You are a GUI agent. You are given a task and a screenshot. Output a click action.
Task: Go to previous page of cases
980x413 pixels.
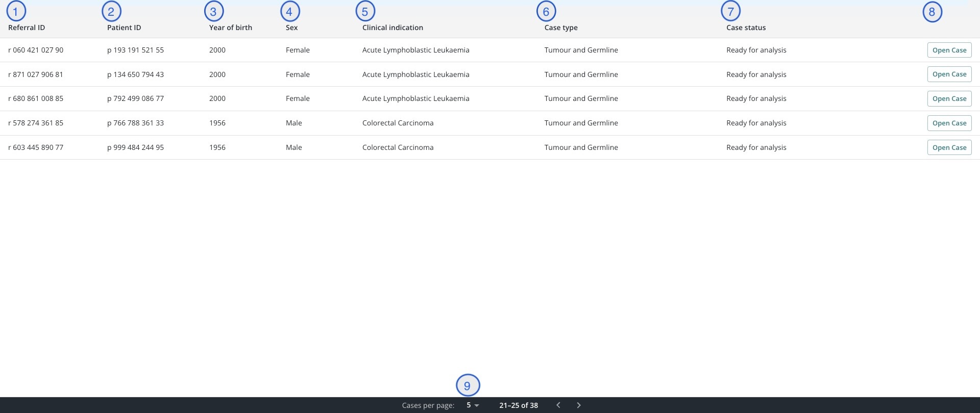(x=558, y=405)
